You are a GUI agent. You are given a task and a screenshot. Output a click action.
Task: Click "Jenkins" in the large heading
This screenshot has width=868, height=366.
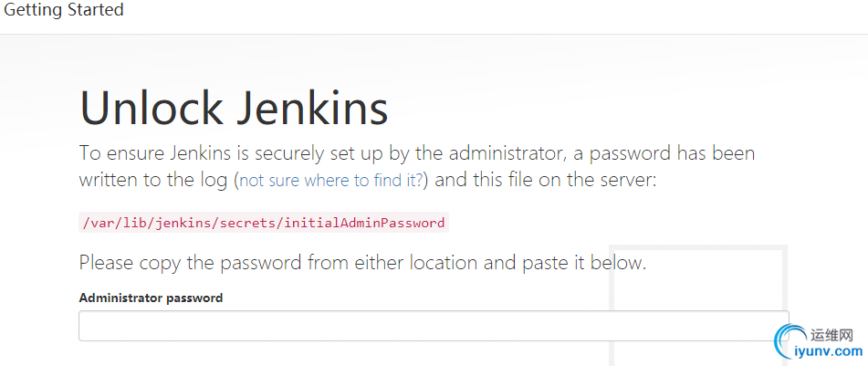312,108
